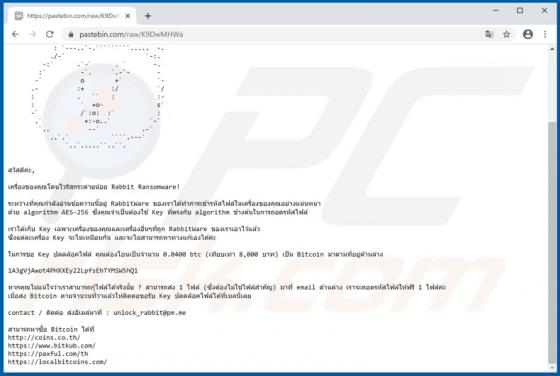Click the http://coins.co.th/ text
The image size is (560, 376).
pyautogui.click(x=44, y=337)
